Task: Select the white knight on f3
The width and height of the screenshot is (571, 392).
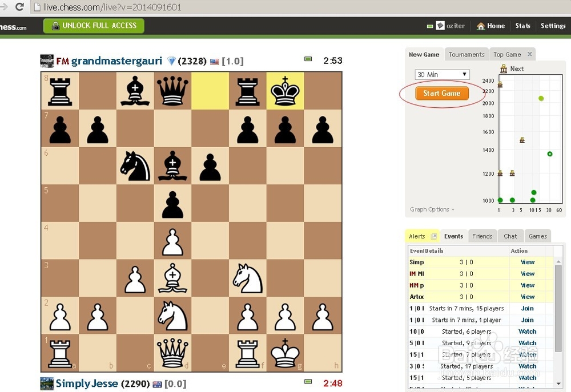Action: [x=247, y=278]
